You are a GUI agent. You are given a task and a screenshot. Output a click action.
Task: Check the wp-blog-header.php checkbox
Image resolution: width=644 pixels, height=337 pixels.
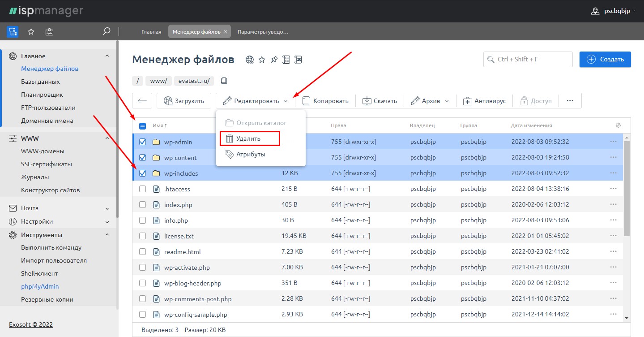pyautogui.click(x=142, y=283)
